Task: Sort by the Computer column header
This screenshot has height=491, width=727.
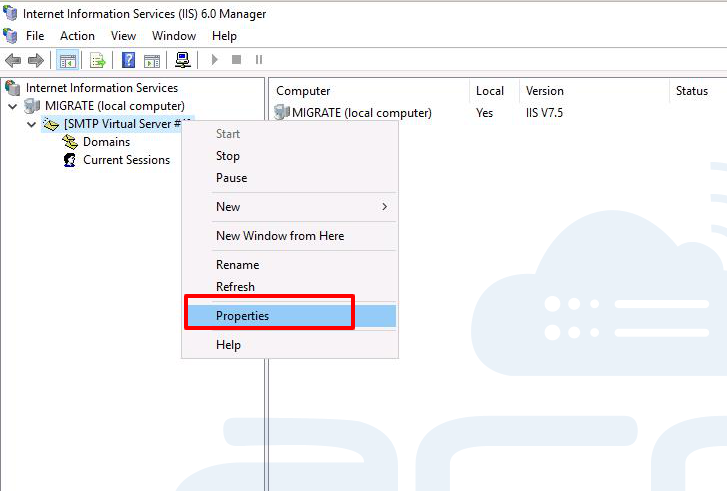Action: tap(370, 91)
